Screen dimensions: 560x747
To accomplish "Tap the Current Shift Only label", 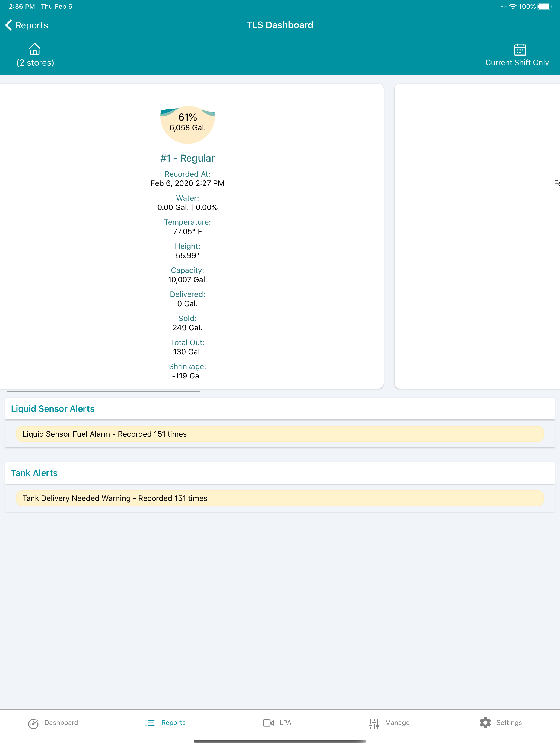I will tap(517, 62).
